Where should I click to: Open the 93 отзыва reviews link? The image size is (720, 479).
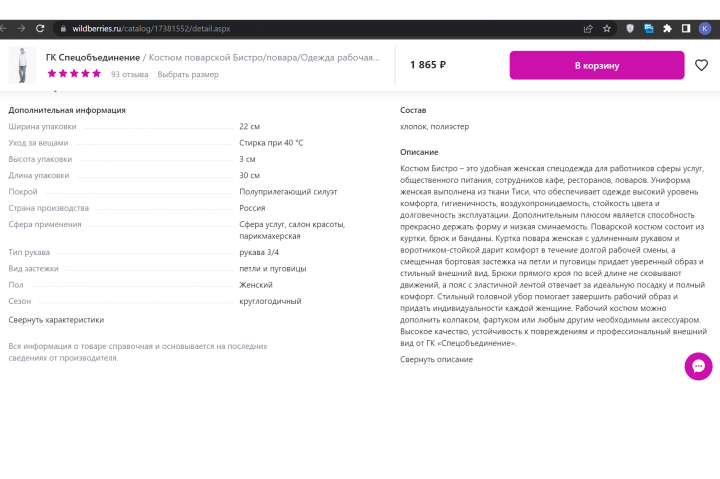(129, 74)
